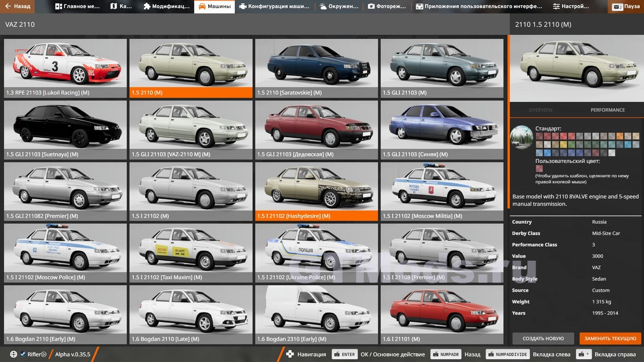
Task: Click the Alpha v.0.35.5 version label
Action: coord(73,354)
